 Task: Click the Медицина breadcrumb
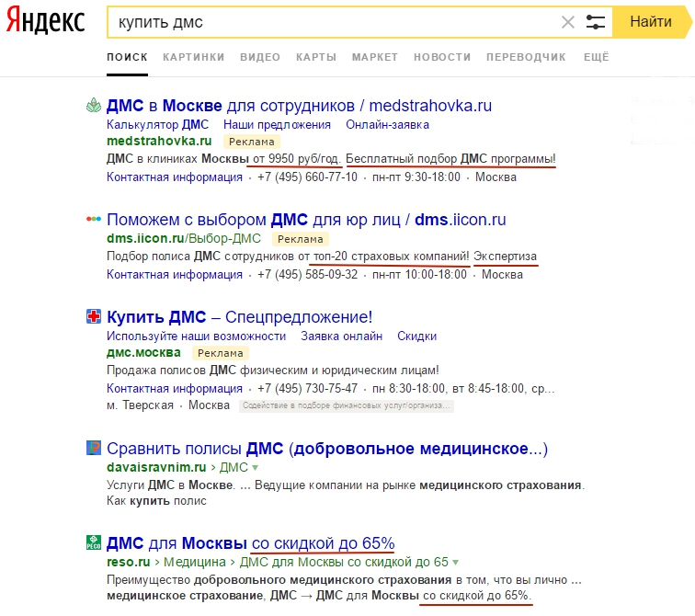click(195, 563)
